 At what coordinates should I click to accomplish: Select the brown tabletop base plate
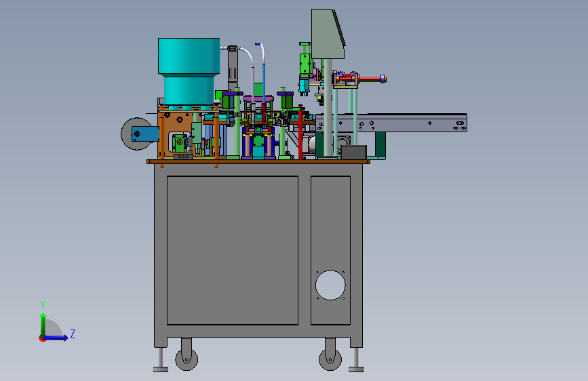pyautogui.click(x=258, y=161)
